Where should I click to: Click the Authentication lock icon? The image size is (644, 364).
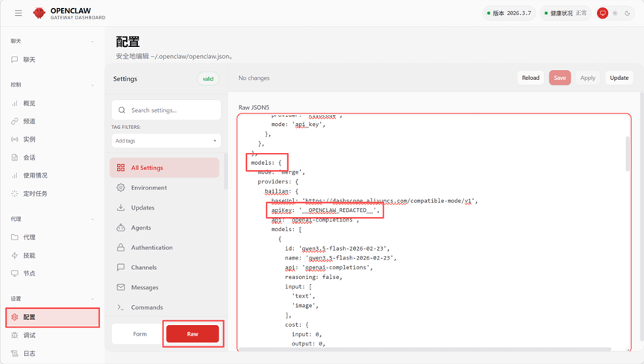121,248
